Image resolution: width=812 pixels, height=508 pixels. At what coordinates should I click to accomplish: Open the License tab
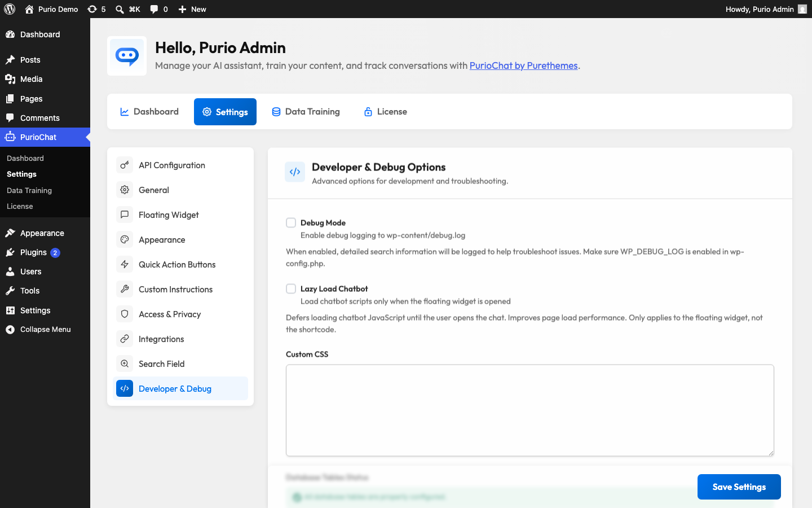385,112
